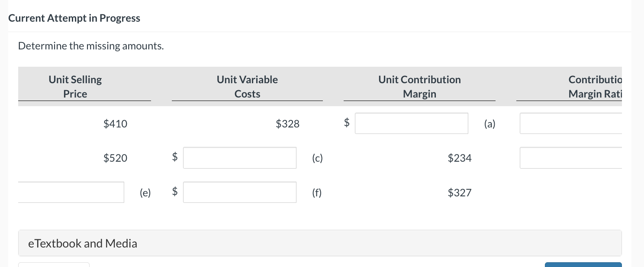Image resolution: width=644 pixels, height=267 pixels.
Task: Click the Unit Contribution Margin input for row one
Action: coord(411,123)
